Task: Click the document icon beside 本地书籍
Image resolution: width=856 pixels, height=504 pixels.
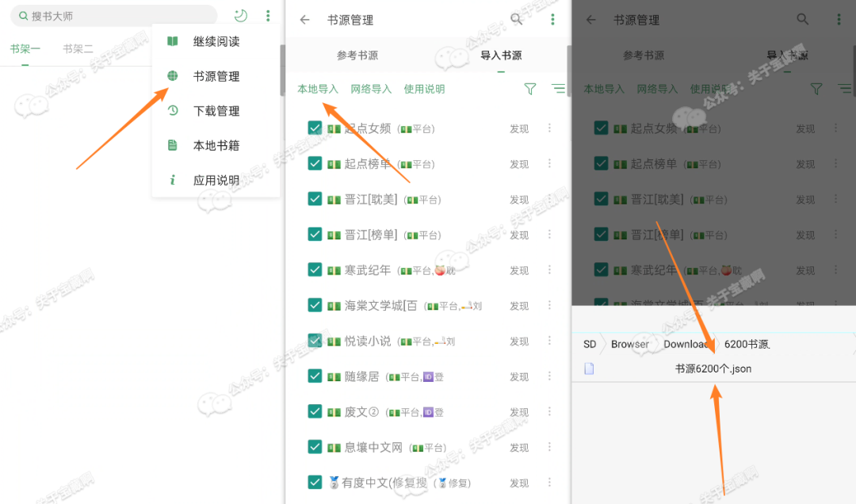Action: coord(173,145)
